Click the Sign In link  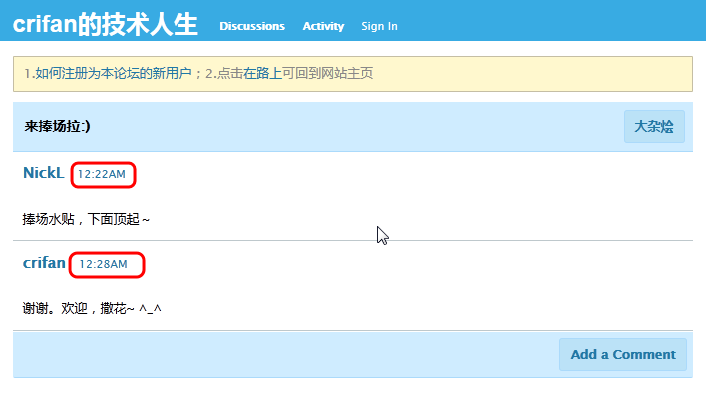click(379, 26)
